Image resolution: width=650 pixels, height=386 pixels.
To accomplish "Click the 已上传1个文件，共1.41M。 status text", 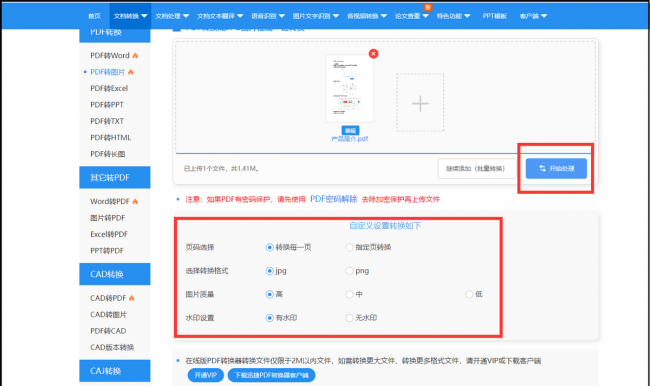I will tap(221, 168).
